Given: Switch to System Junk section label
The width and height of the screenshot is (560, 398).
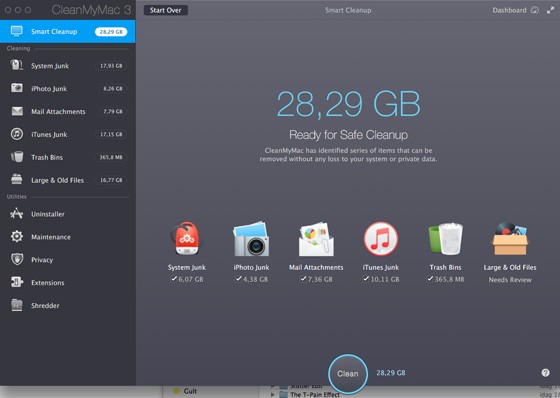Looking at the screenshot, I should coord(50,66).
